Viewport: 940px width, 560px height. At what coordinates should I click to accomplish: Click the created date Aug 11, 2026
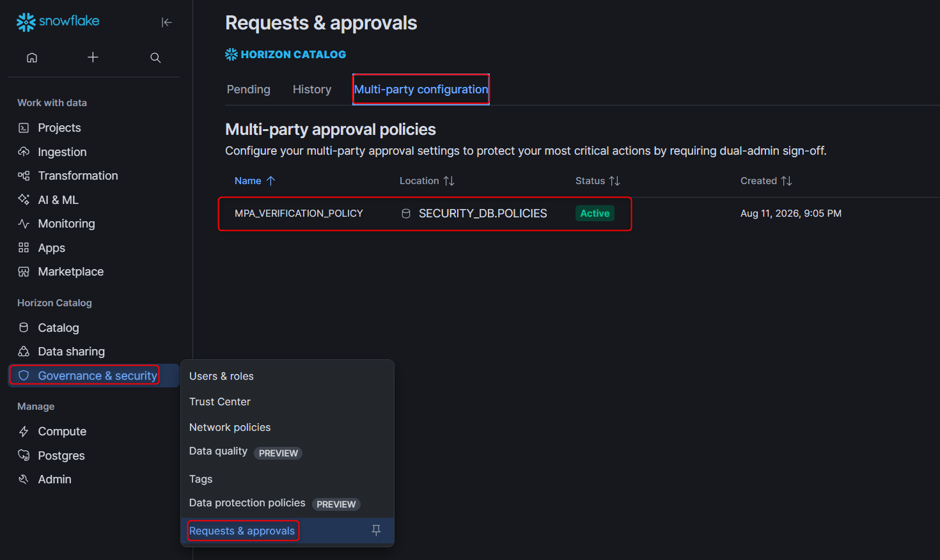point(791,214)
